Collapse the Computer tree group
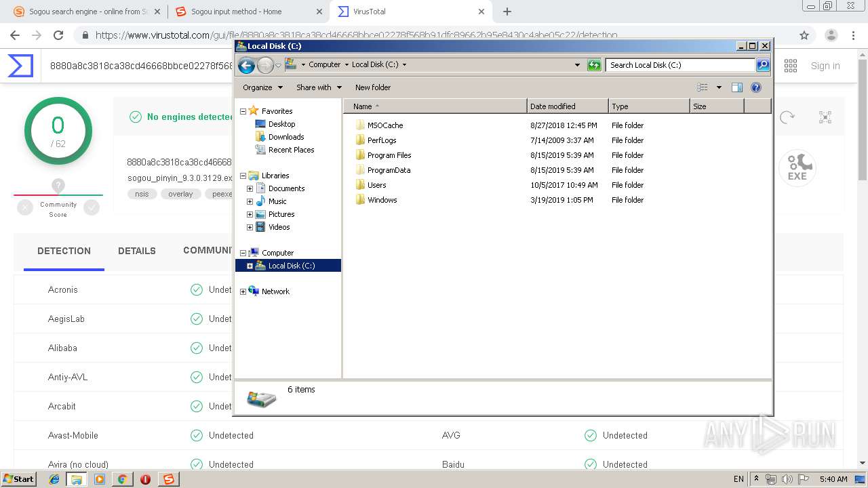 pos(243,253)
